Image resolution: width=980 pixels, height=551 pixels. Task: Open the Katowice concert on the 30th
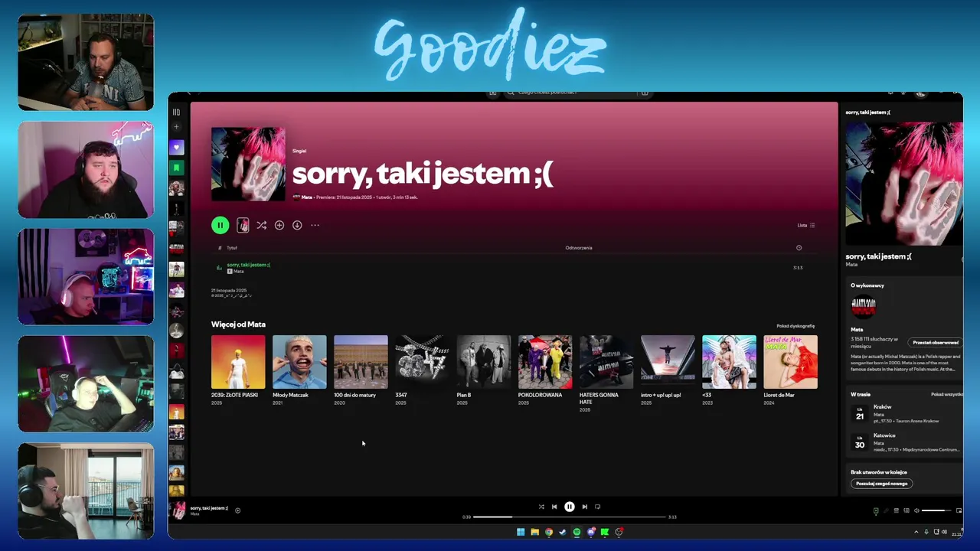point(906,442)
